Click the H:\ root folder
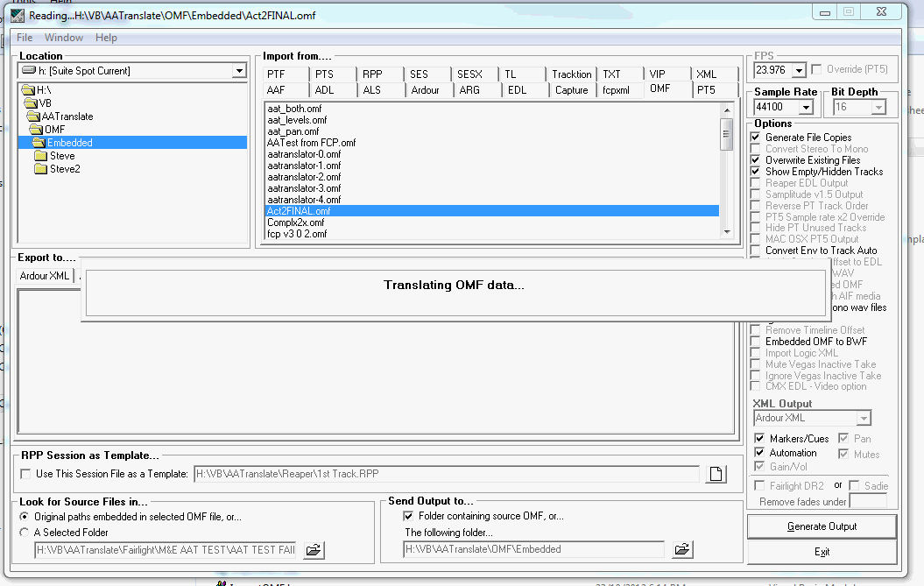The height and width of the screenshot is (586, 924). pos(42,90)
